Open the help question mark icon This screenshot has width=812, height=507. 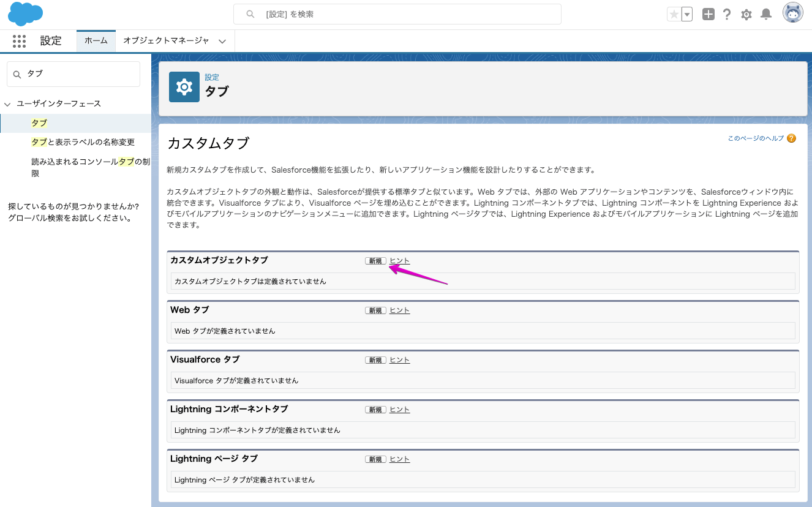[x=727, y=14]
